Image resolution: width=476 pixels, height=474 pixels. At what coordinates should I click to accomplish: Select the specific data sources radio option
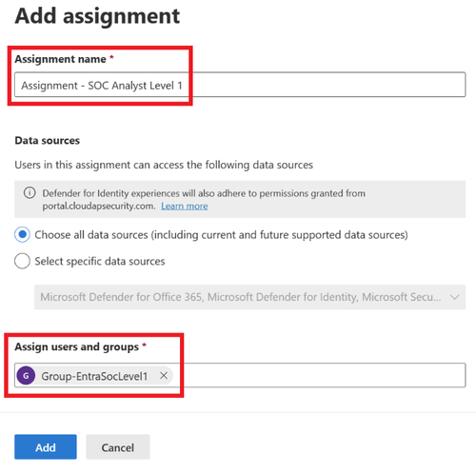pos(22,261)
